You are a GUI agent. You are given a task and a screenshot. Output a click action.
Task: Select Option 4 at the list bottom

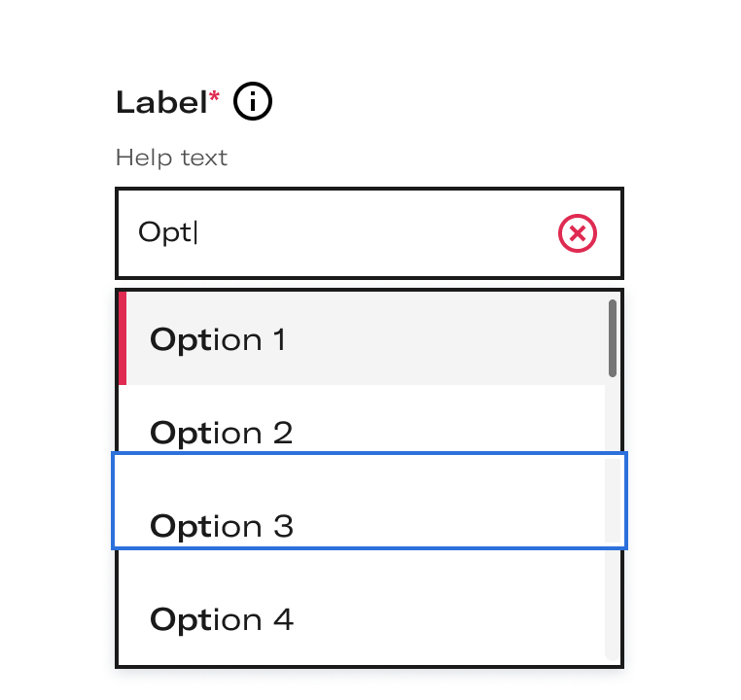pyautogui.click(x=362, y=608)
